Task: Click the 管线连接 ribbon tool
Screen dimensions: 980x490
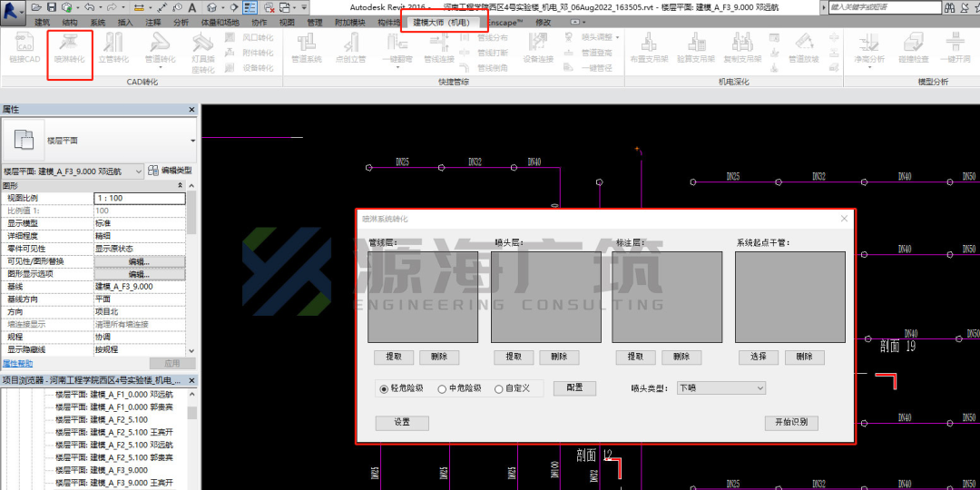Action: 439,48
